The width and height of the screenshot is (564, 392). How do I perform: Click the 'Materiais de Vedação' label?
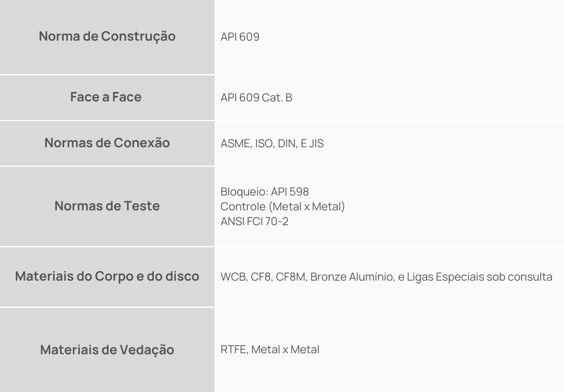pos(107,350)
